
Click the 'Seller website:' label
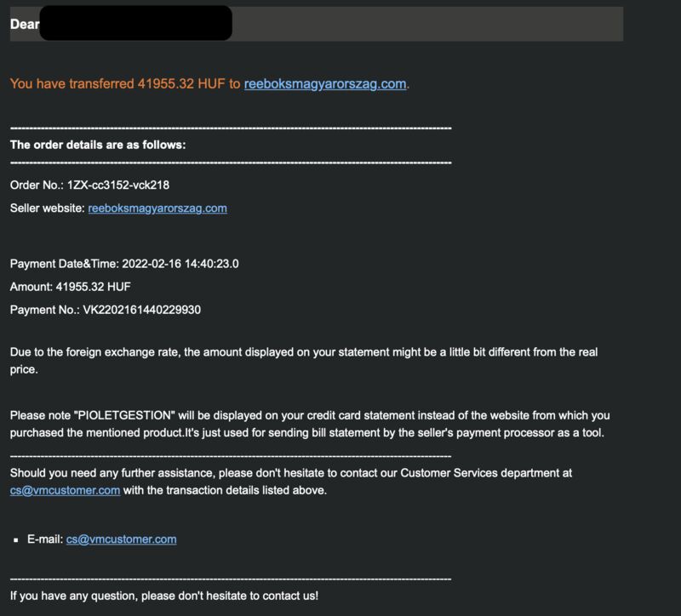[x=48, y=208]
